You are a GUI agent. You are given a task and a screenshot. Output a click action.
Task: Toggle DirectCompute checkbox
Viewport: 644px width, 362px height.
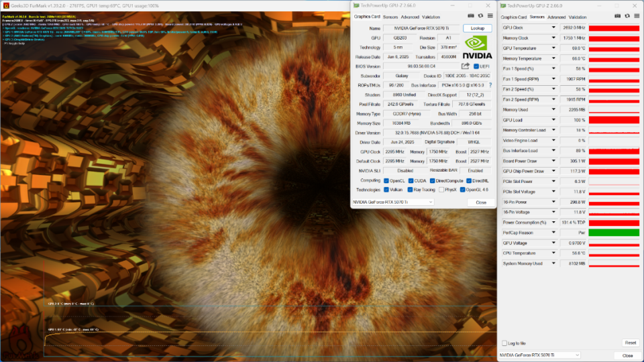click(432, 180)
